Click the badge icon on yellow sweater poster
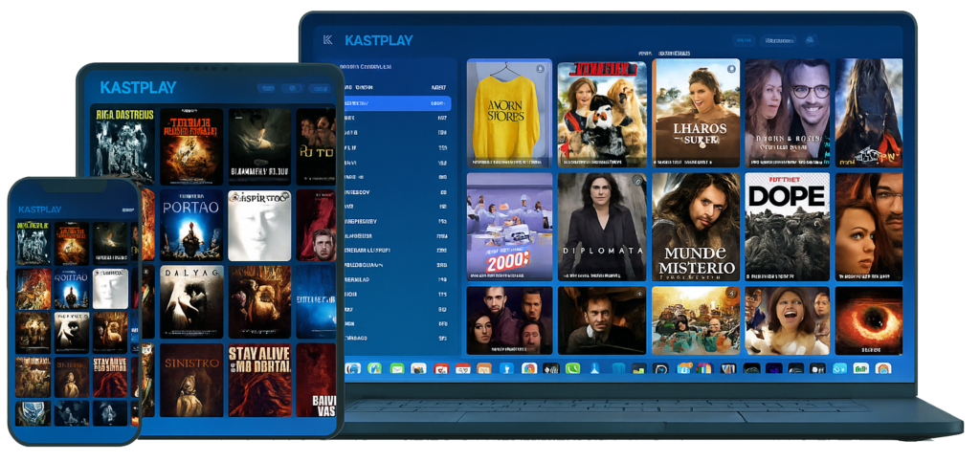The image size is (980, 462). pyautogui.click(x=544, y=68)
